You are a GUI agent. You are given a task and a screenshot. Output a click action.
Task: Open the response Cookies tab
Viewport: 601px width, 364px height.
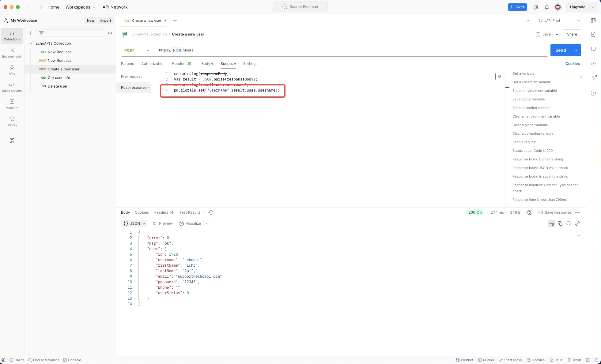142,212
